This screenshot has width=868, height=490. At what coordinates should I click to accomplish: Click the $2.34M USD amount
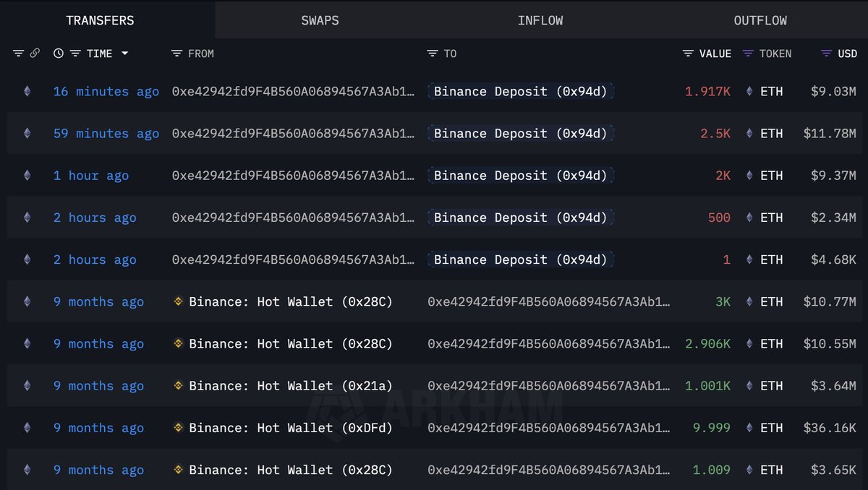click(834, 218)
